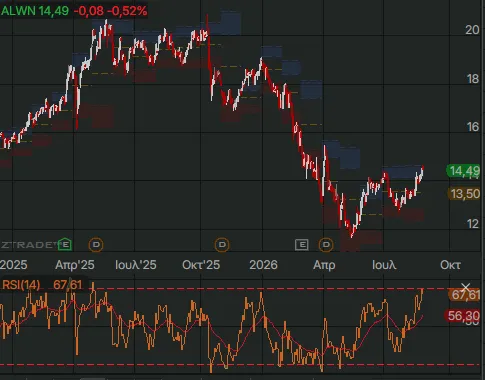Click the 20 level on price axis

pos(472,30)
